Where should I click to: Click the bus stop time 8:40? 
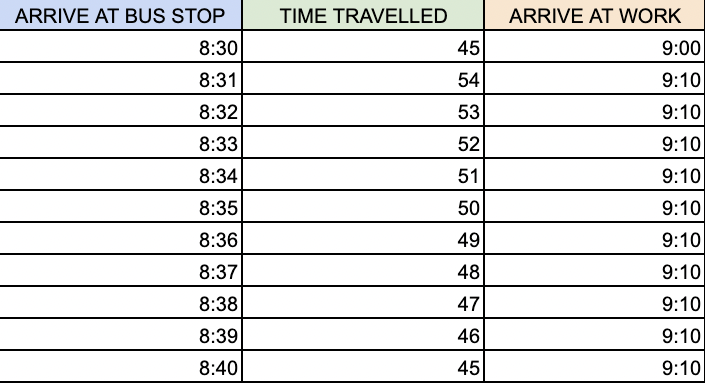(120, 366)
